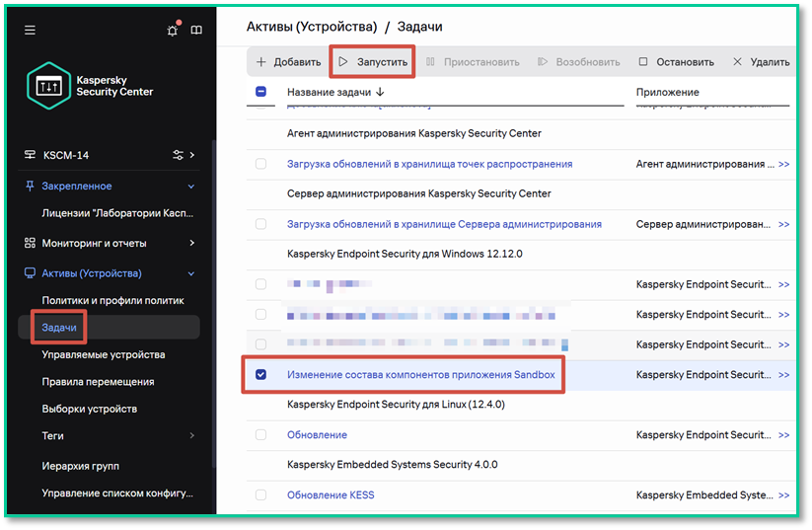Select Задачи in the sidebar
Image resolution: width=812 pixels, height=530 pixels.
click(x=59, y=328)
